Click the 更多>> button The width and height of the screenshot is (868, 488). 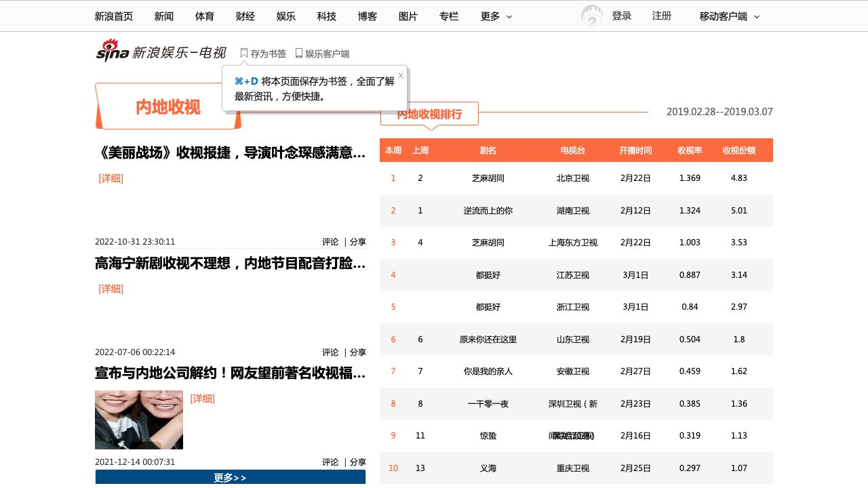pyautogui.click(x=231, y=477)
